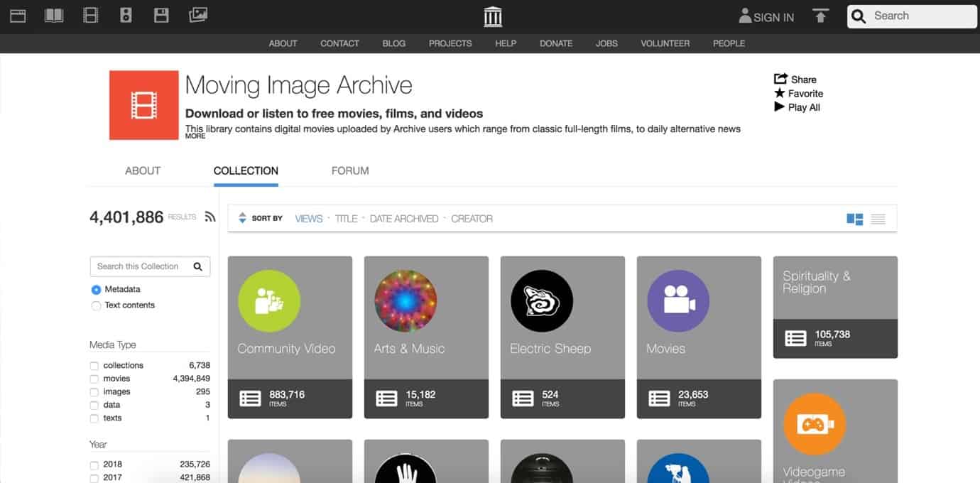Switch to the ABOUT tab
The width and height of the screenshot is (980, 483).
[143, 170]
